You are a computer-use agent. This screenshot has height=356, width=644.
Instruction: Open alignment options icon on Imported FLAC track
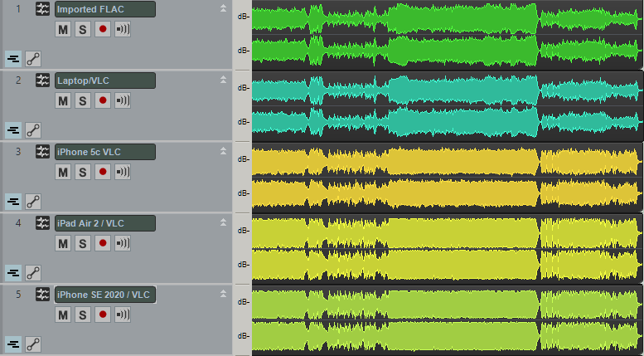coord(13,59)
